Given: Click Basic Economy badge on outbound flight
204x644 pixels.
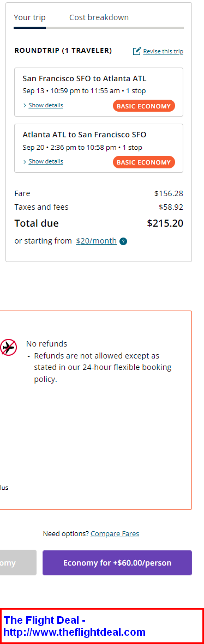Looking at the screenshot, I should pyautogui.click(x=144, y=106).
